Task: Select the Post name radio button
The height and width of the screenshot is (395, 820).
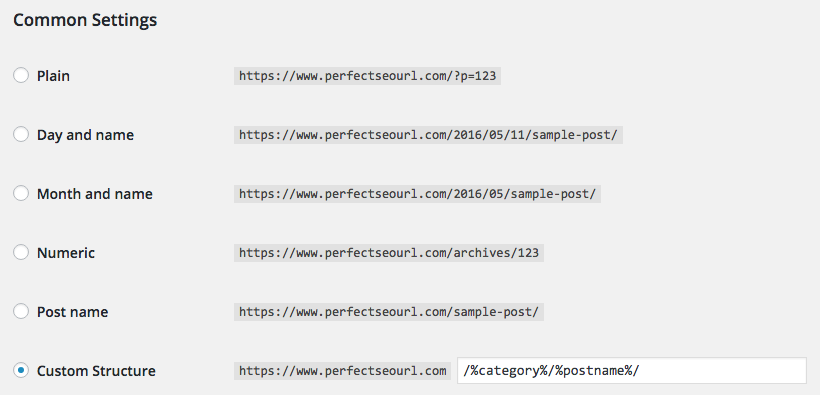Action: (x=20, y=311)
